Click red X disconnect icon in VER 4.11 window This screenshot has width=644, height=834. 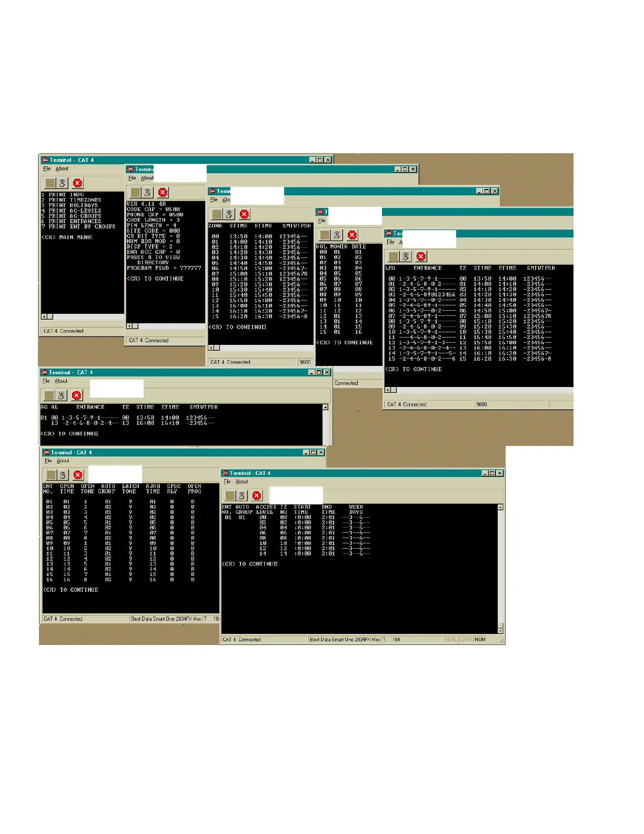(163, 192)
